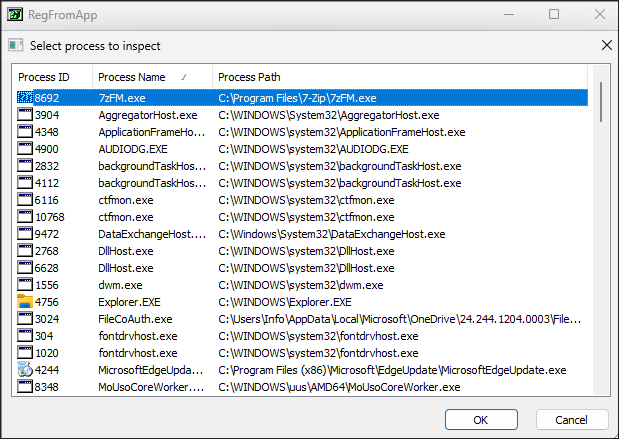Select DllHost.exe with process ID 2768
The height and width of the screenshot is (439, 619).
[126, 251]
